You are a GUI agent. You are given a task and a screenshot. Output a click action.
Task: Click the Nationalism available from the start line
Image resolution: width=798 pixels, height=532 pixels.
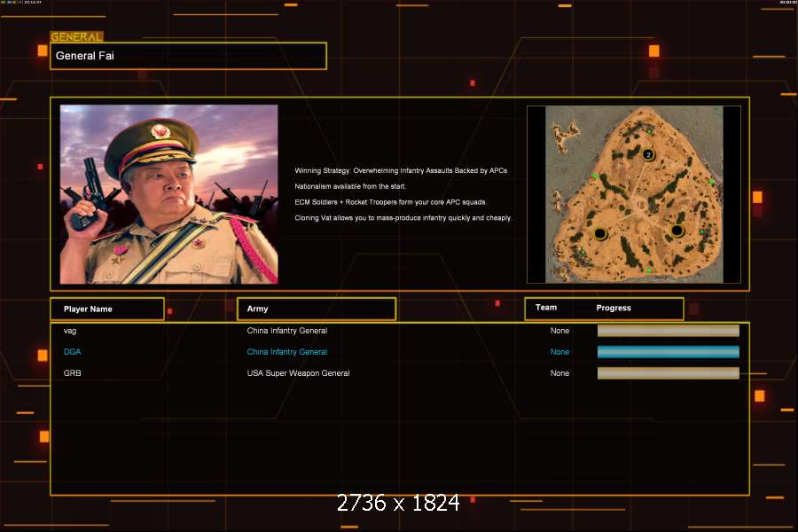pyautogui.click(x=350, y=186)
